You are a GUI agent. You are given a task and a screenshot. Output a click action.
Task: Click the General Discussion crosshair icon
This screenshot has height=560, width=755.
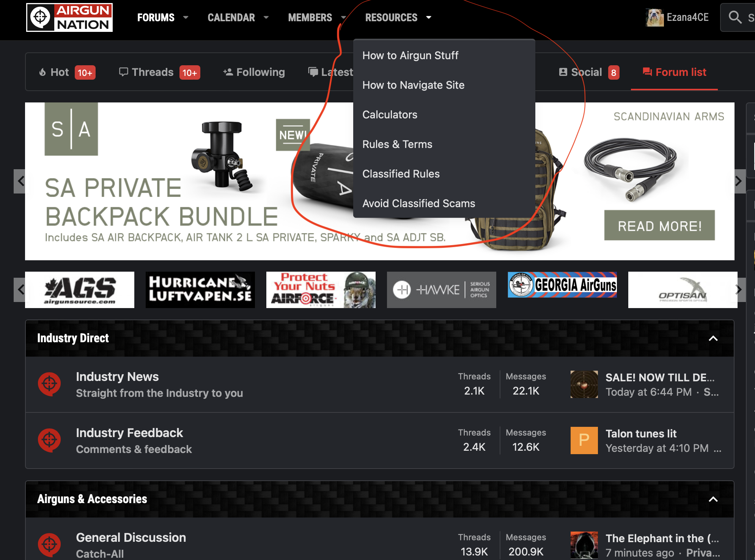click(x=49, y=545)
